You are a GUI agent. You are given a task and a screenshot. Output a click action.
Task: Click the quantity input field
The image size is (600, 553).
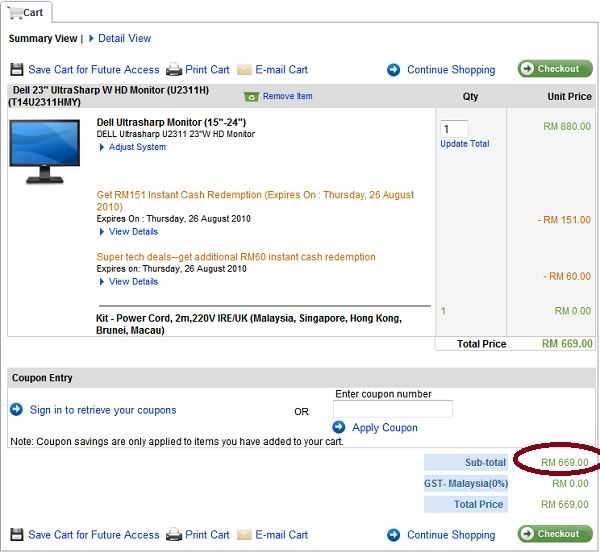coord(454,129)
